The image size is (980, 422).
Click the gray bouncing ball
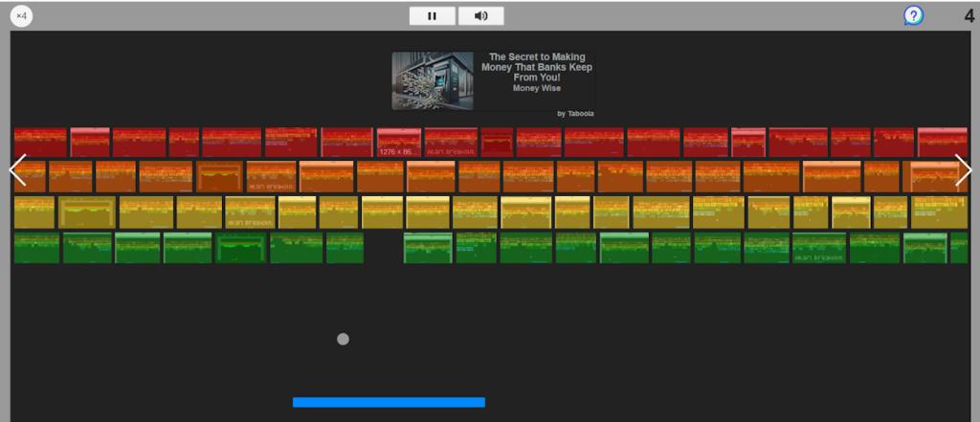point(343,339)
